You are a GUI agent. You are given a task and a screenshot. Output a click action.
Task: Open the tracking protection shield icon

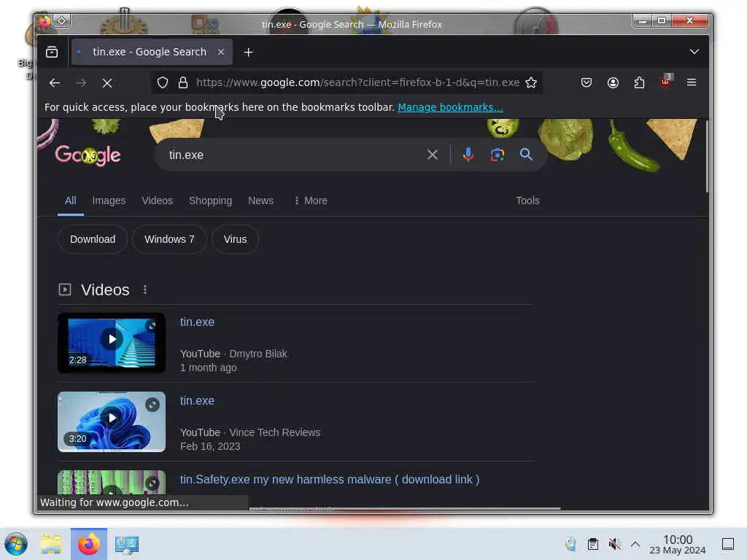(163, 83)
